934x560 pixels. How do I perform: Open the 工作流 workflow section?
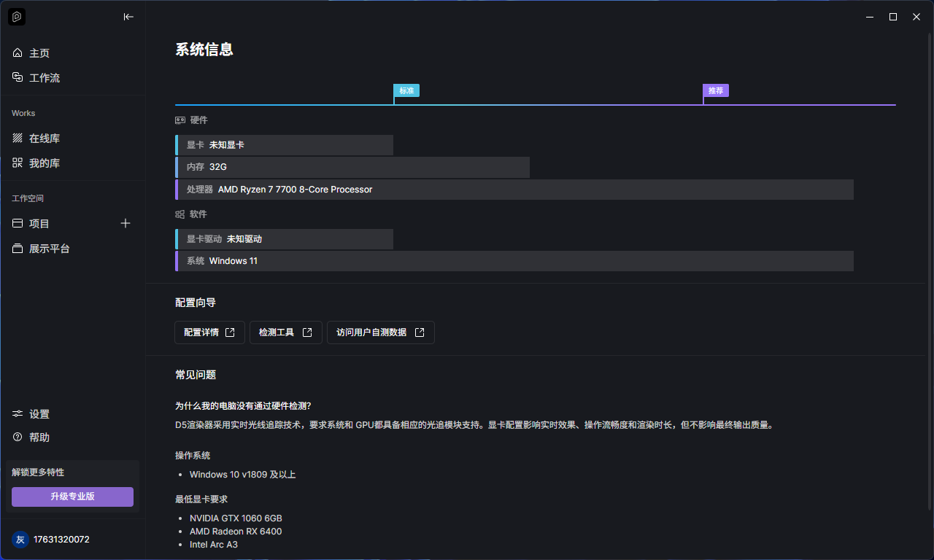pos(44,78)
